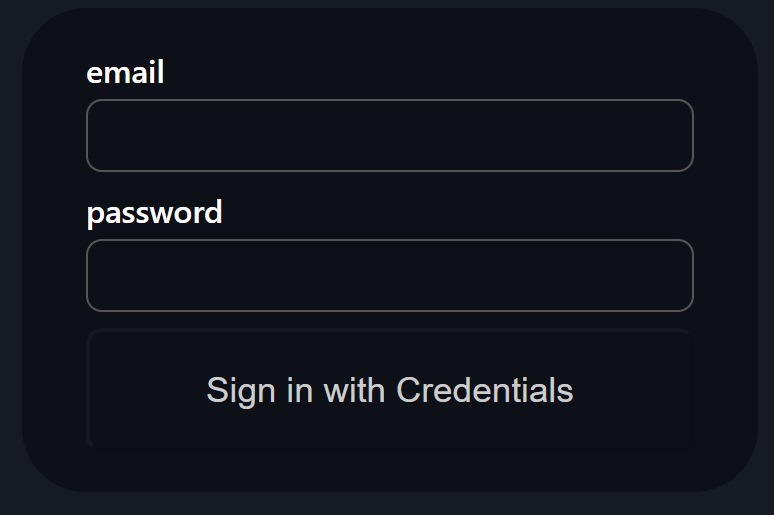Activate the email address entry field
Viewport: 774px width, 515px height.
pyautogui.click(x=390, y=135)
